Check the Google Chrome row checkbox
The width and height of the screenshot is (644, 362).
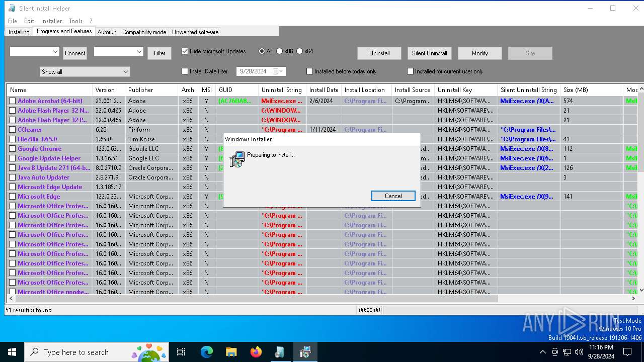point(13,149)
